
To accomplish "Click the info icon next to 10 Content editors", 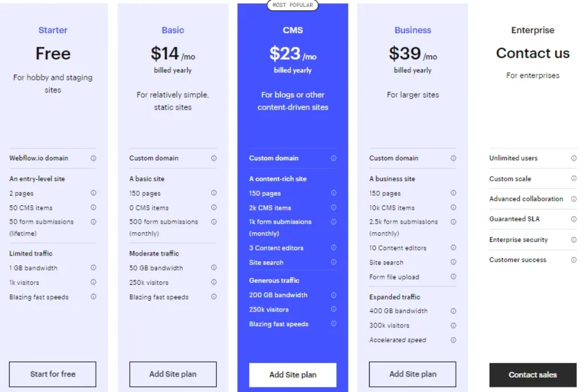I will [454, 248].
